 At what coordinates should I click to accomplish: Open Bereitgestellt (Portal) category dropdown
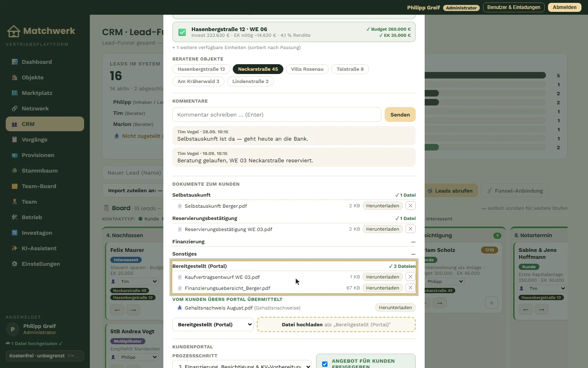(213, 325)
